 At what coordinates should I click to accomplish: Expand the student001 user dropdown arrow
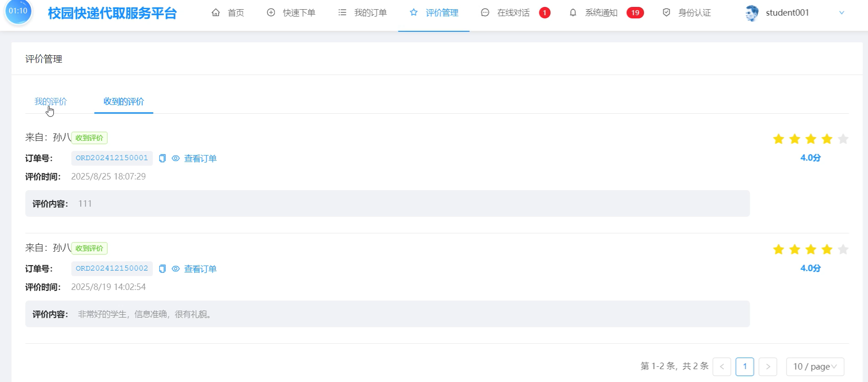coord(841,13)
